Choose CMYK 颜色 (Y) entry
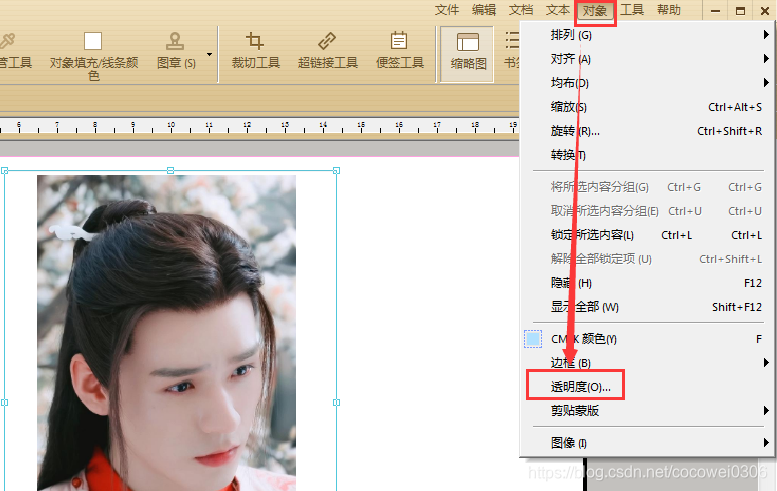777x491 pixels. click(x=647, y=339)
